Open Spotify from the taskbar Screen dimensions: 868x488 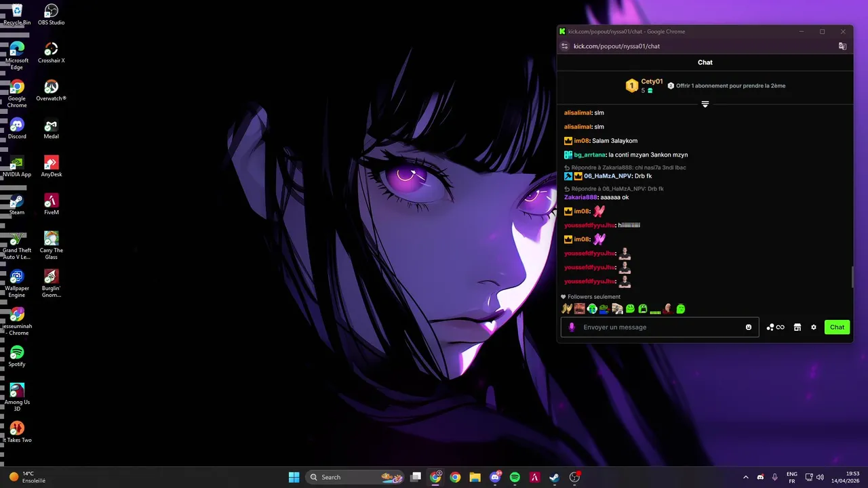click(x=515, y=477)
